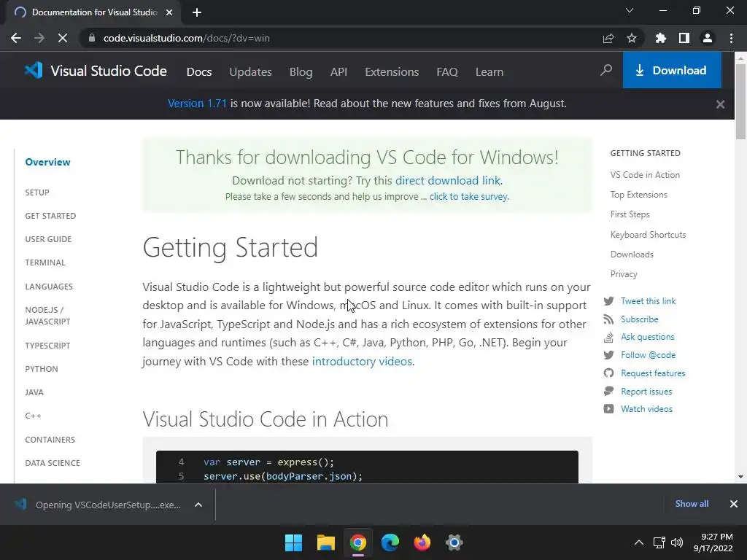
Task: Open the Chrome profile avatar icon
Action: click(x=707, y=38)
